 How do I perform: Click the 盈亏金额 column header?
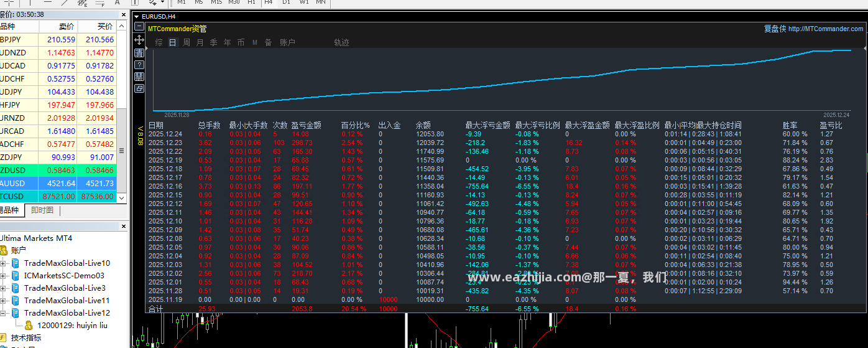(306, 125)
